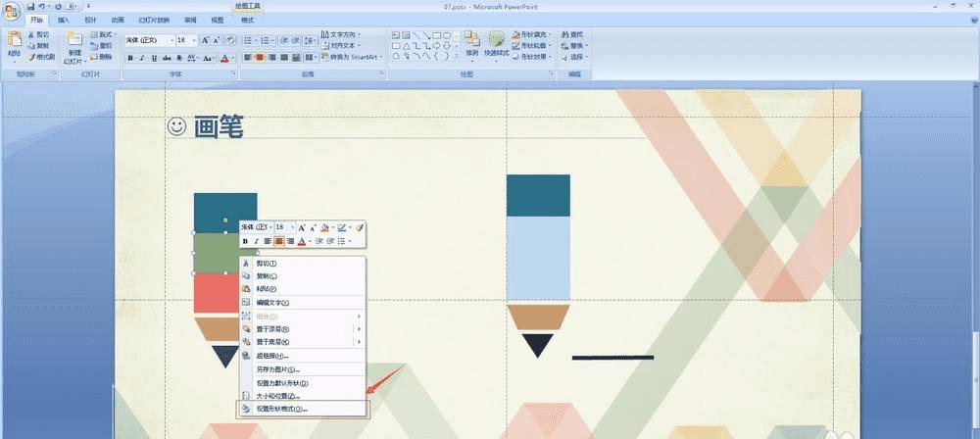Click the shape fill icon on mini toolbar
The image size is (980, 439).
pyautogui.click(x=325, y=227)
